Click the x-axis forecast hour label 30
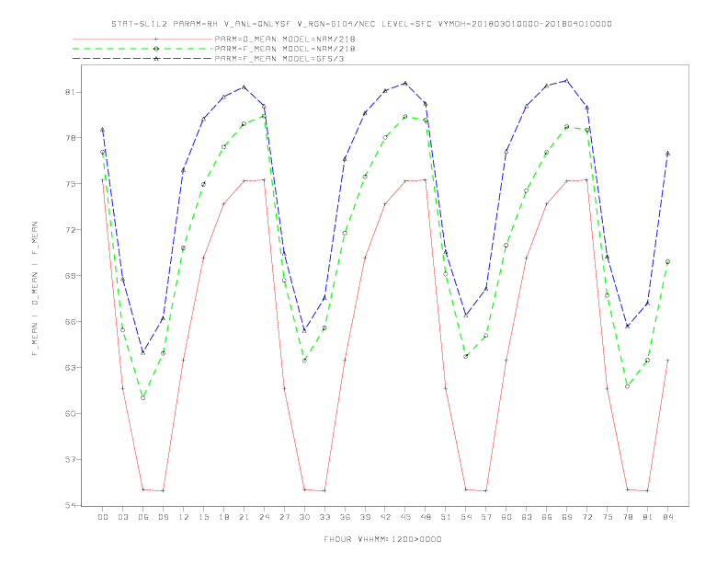This screenshot has width=728, height=563. tap(304, 517)
